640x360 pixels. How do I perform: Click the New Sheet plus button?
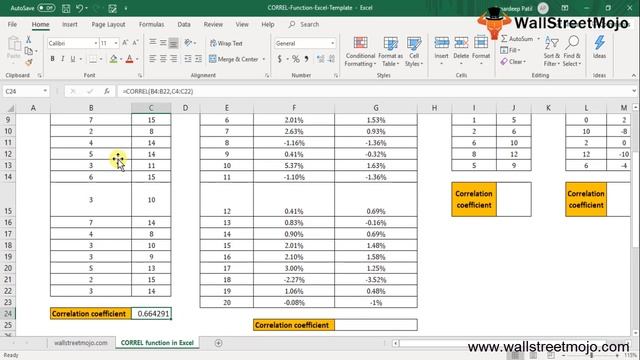click(218, 343)
